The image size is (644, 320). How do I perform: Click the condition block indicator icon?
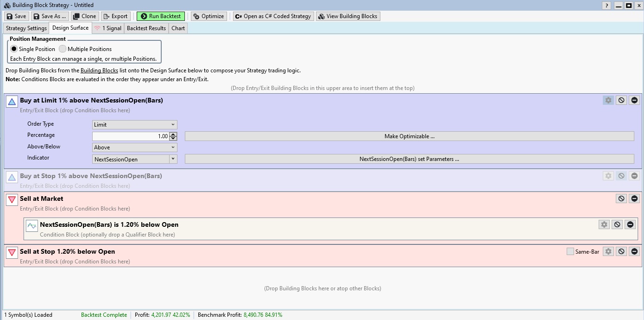pos(32,226)
